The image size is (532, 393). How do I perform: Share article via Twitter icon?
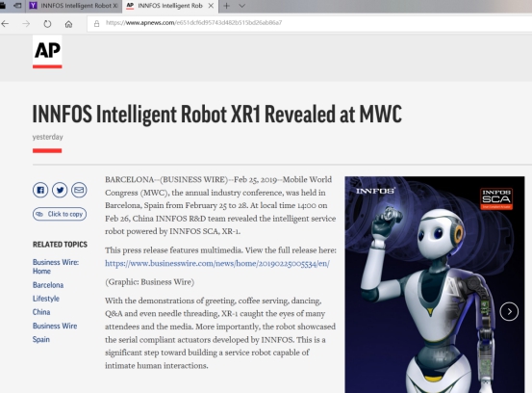[x=60, y=190]
